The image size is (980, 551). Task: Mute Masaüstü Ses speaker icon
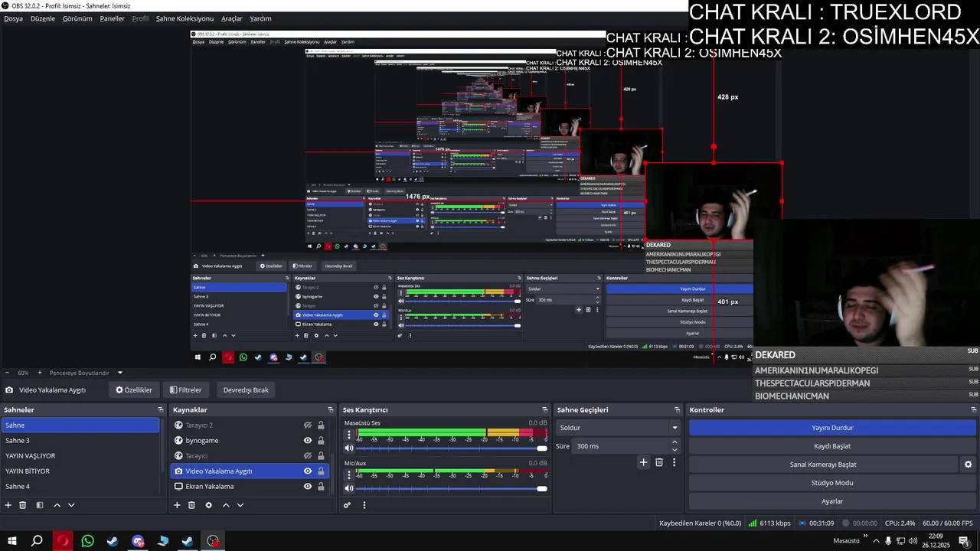tap(349, 448)
